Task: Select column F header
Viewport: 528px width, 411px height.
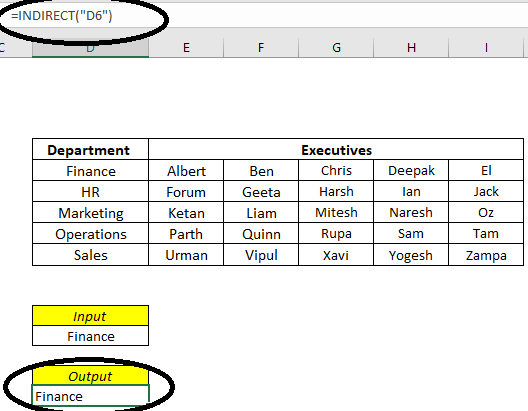Action: point(261,47)
